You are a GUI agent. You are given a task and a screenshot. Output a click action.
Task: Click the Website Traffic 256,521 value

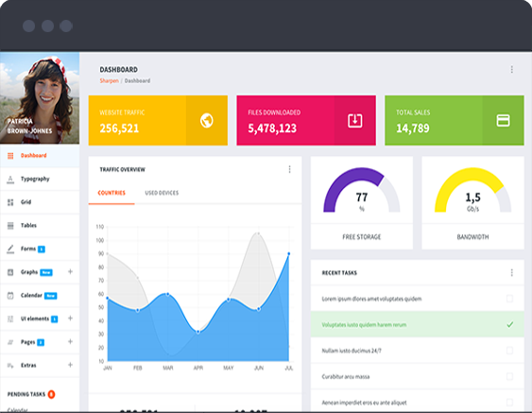point(119,129)
